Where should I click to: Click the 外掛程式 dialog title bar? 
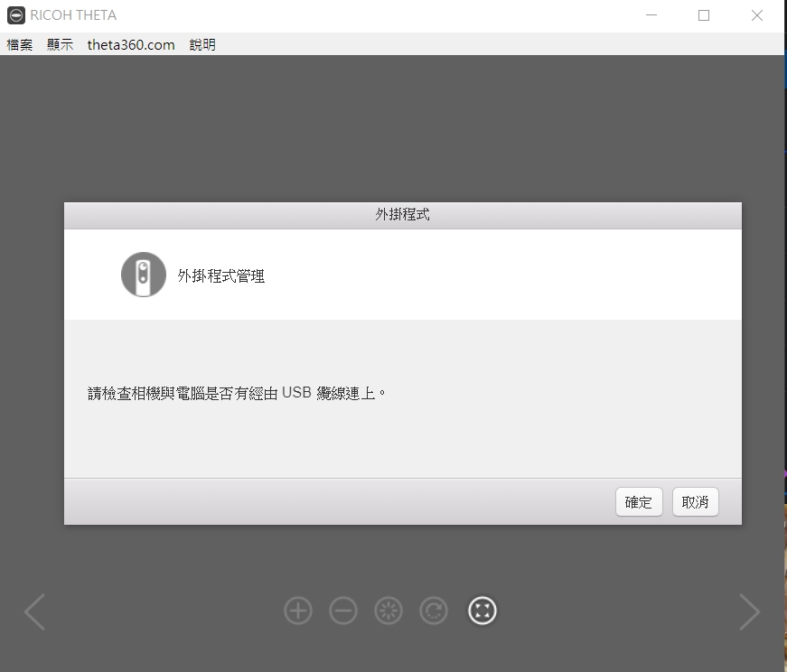point(403,216)
